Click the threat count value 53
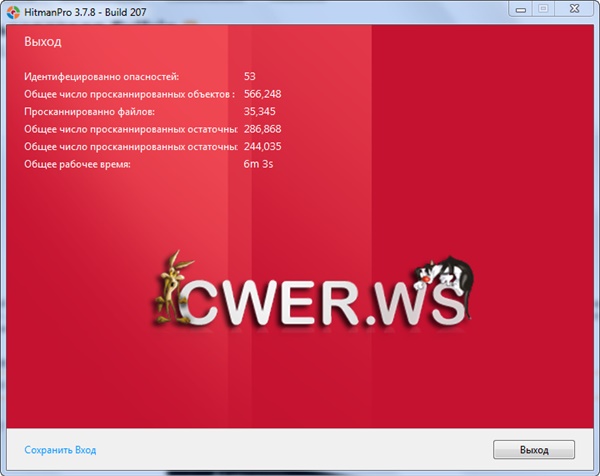Image resolution: width=600 pixels, height=476 pixels. coord(250,75)
